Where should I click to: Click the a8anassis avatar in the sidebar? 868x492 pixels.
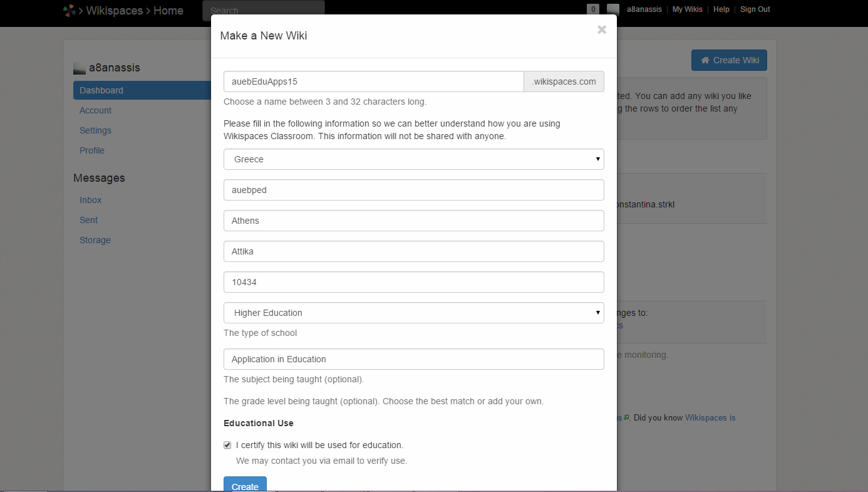(x=79, y=68)
